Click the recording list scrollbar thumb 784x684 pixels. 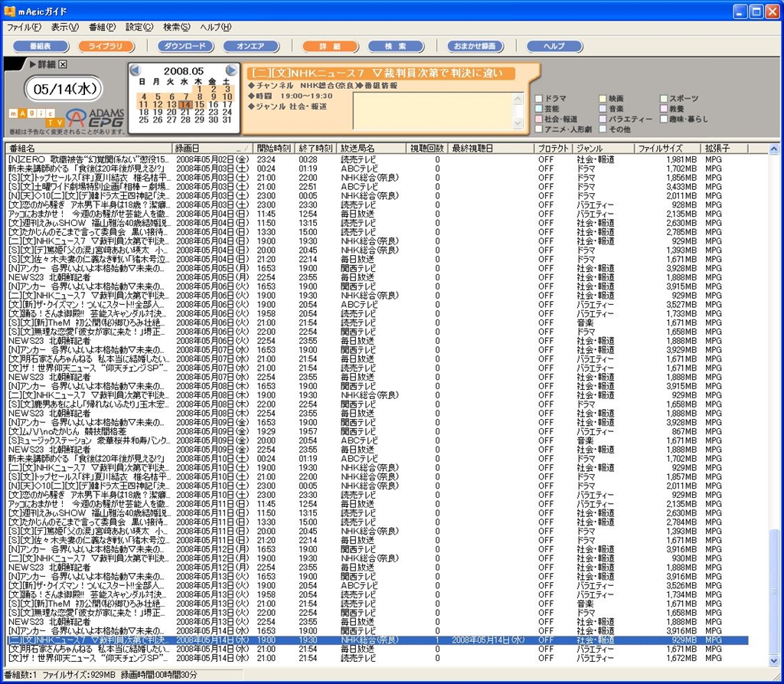(773, 592)
